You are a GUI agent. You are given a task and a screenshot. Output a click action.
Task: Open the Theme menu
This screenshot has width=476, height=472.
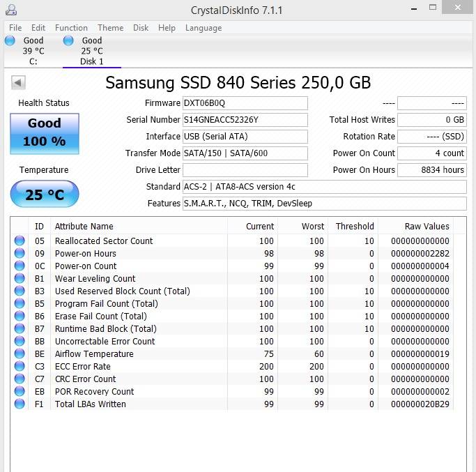pyautogui.click(x=110, y=28)
